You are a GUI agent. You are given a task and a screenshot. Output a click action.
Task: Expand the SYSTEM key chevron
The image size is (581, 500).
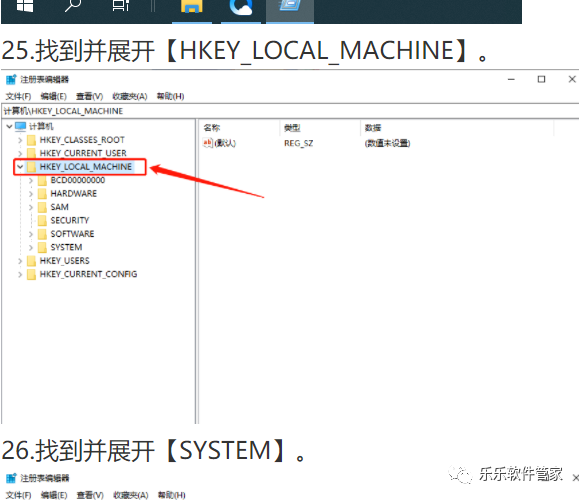tap(31, 248)
